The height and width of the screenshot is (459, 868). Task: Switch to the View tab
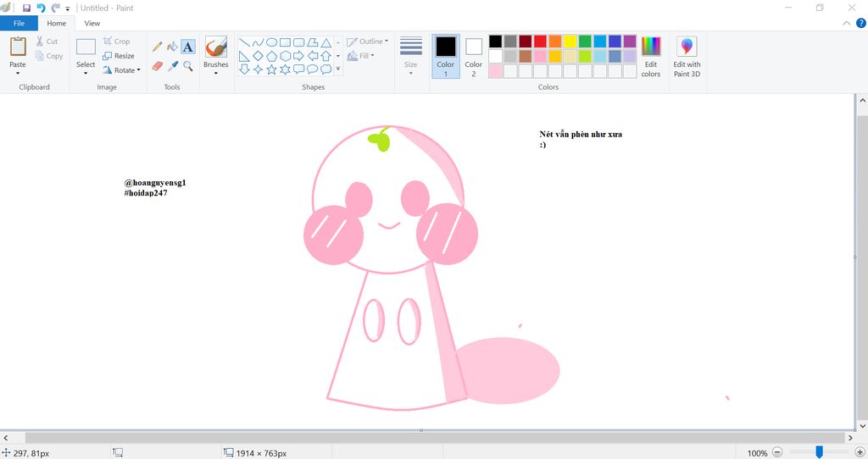[92, 23]
